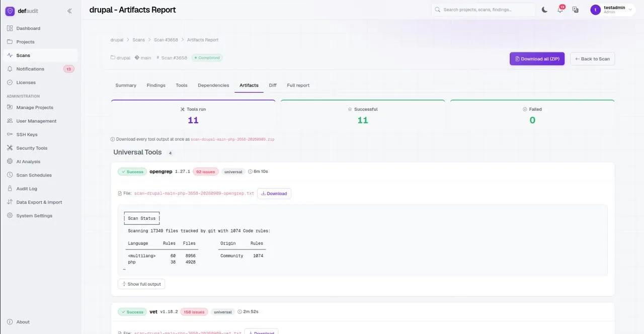Click Scans breadcrumb link

pos(138,40)
